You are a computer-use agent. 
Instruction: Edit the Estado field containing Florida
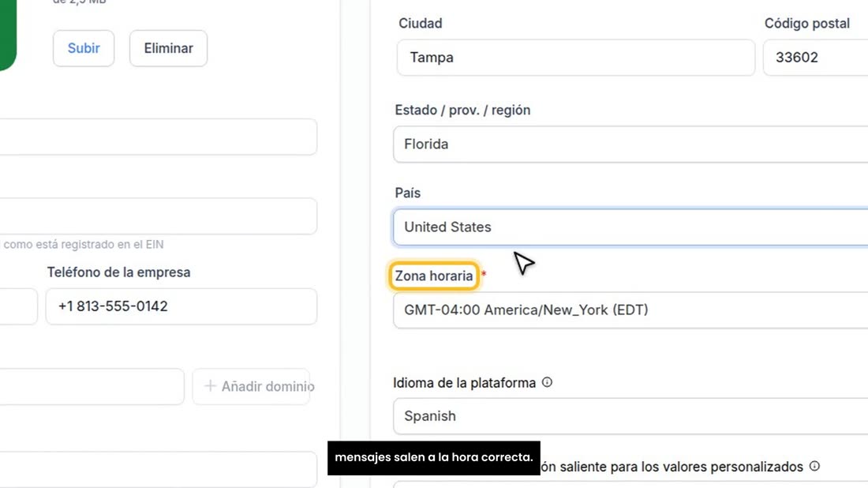630,144
